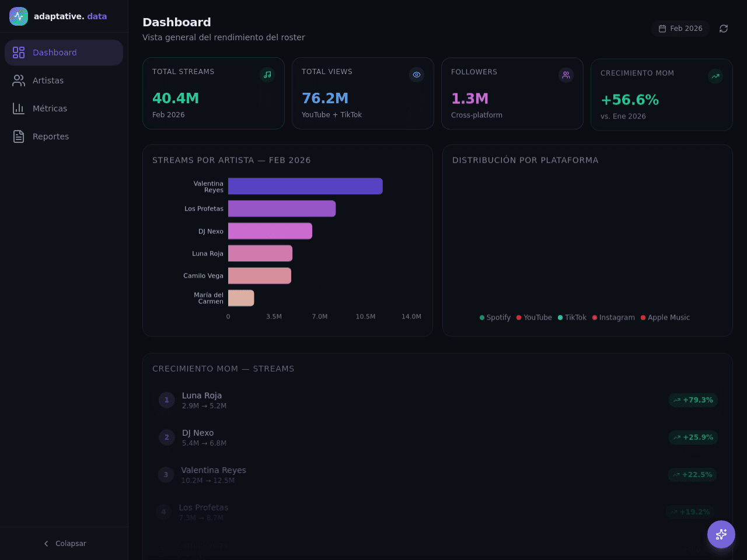This screenshot has height=560, width=747.
Task: Open Métricas in the sidebar
Action: click(64, 108)
